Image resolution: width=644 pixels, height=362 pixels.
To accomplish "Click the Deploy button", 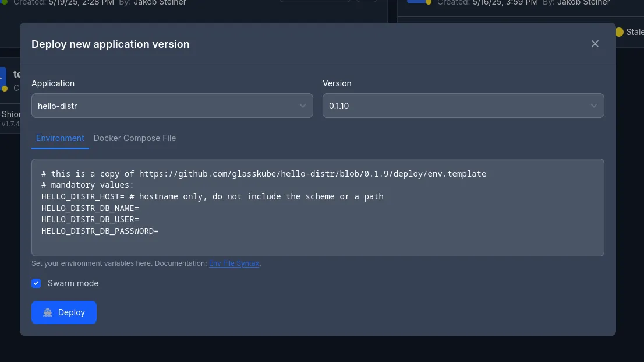I will click(64, 312).
